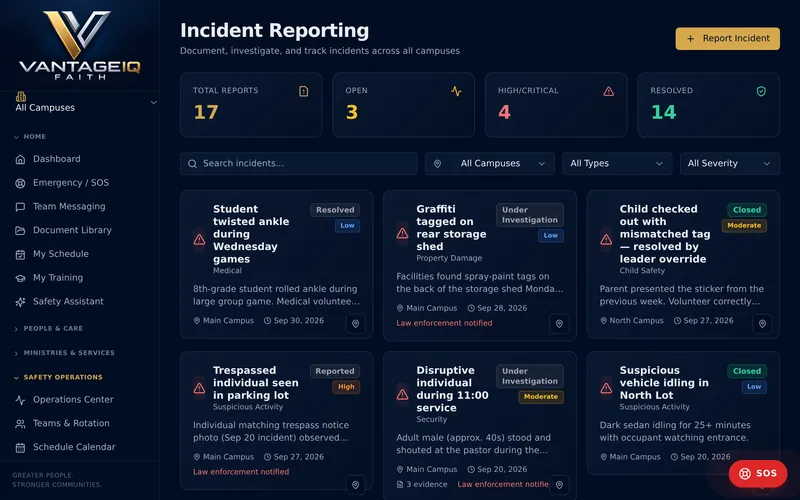Click the Operations Center pulse icon
800x500 pixels.
(20, 400)
